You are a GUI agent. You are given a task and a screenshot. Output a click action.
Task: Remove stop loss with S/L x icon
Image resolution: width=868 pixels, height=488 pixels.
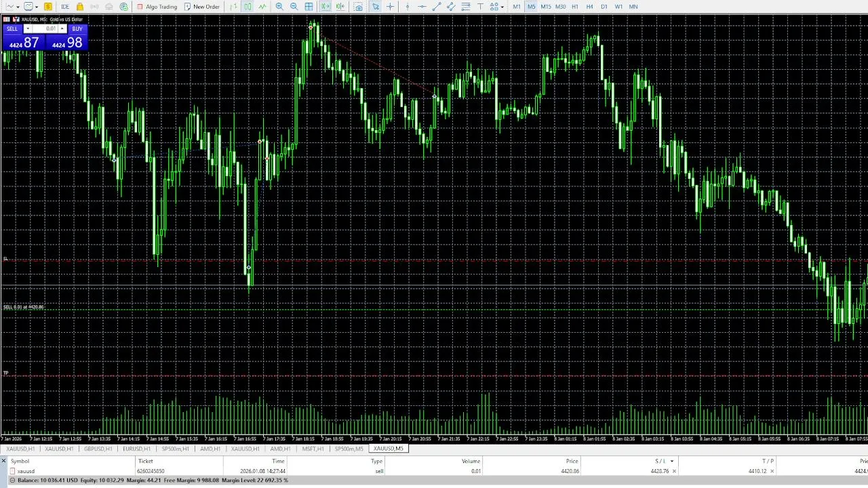[673, 471]
